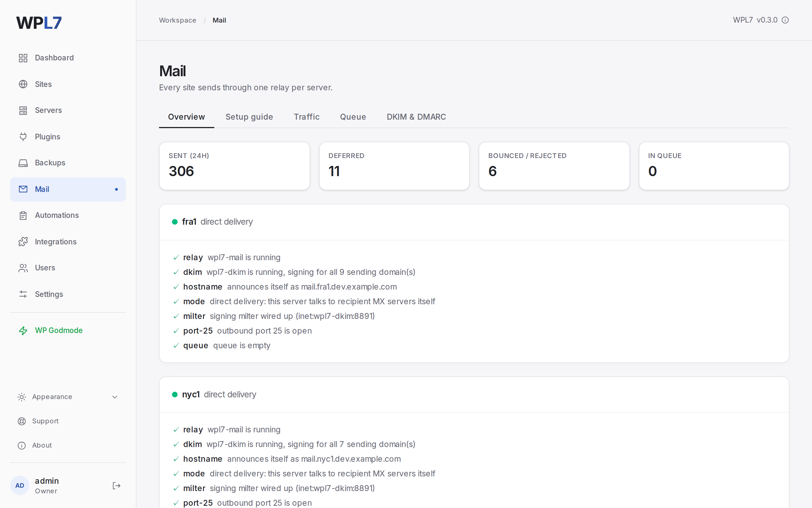Click the Dashboard grid icon
This screenshot has width=812, height=508.
pos(23,58)
